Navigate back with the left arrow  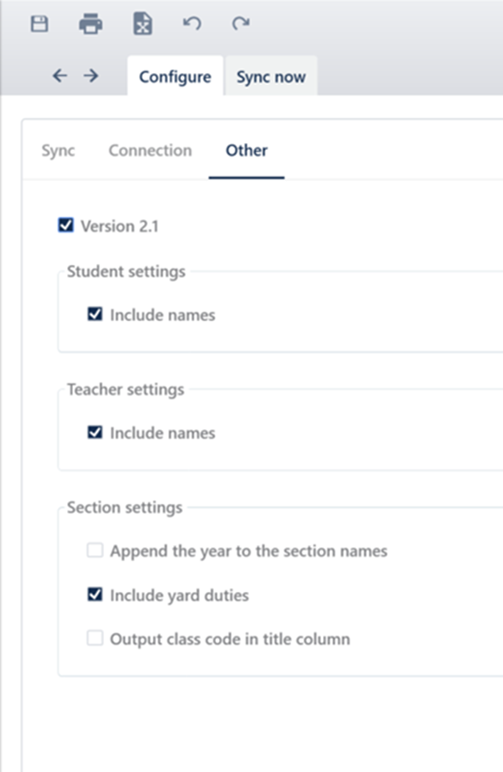(60, 75)
